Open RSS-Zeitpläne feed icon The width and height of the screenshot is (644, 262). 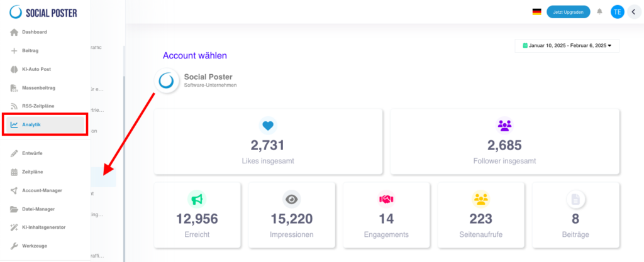(x=14, y=106)
